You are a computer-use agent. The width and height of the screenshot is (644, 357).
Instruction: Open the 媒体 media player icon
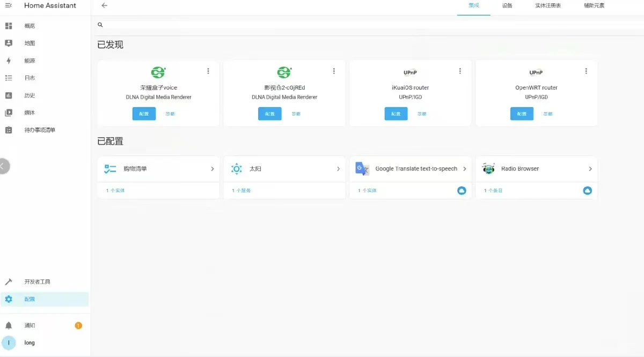click(x=9, y=113)
